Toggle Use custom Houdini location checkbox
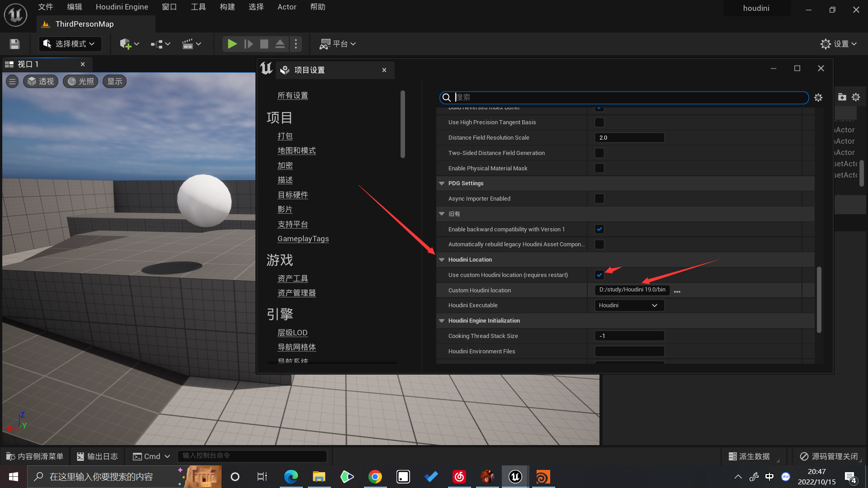868x488 pixels. pos(599,275)
